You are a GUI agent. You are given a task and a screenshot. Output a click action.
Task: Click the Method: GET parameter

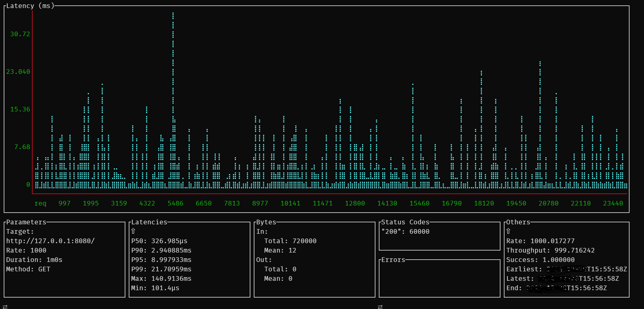coord(28,269)
